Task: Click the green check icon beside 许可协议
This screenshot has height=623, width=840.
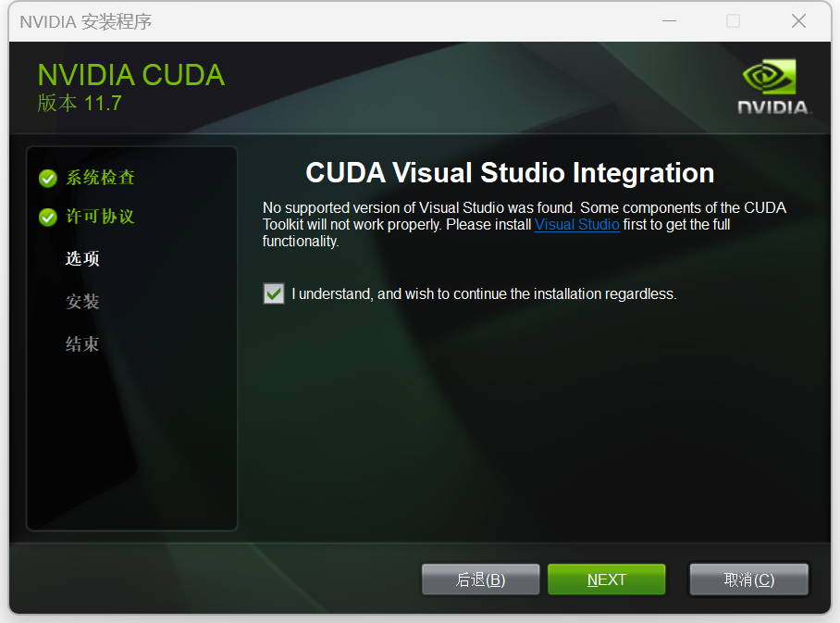Action: click(x=48, y=218)
